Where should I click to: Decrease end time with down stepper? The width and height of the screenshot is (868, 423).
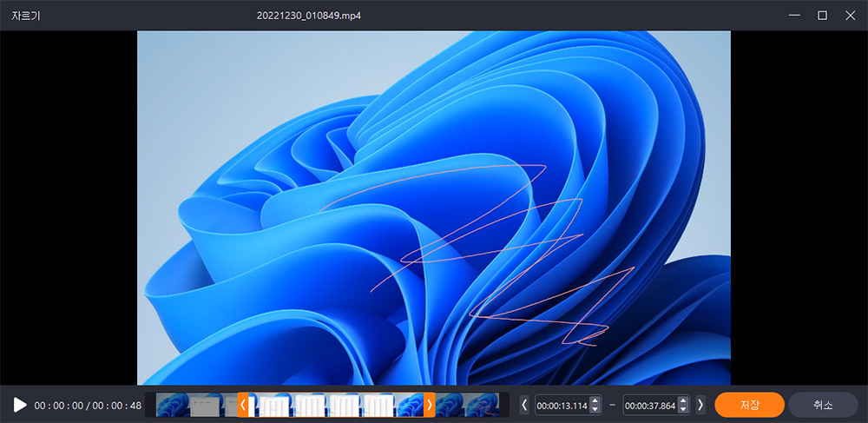coord(683,410)
